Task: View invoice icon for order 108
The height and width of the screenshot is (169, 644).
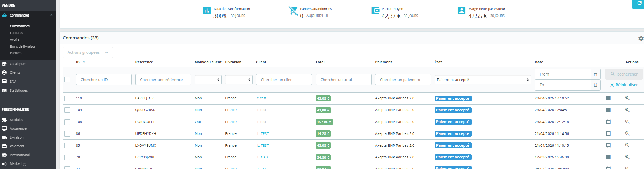Action: [x=608, y=122]
